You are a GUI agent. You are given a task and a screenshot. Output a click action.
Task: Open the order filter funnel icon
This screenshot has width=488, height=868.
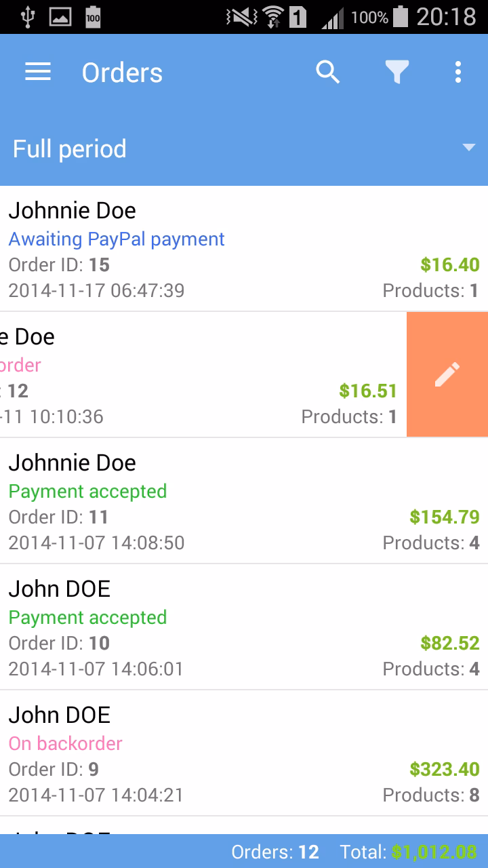396,72
